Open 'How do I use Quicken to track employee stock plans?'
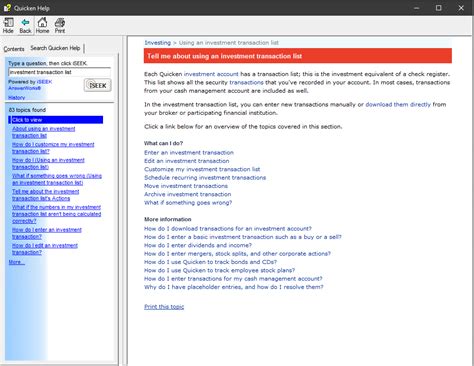Image resolution: width=474 pixels, height=366 pixels. click(x=220, y=270)
